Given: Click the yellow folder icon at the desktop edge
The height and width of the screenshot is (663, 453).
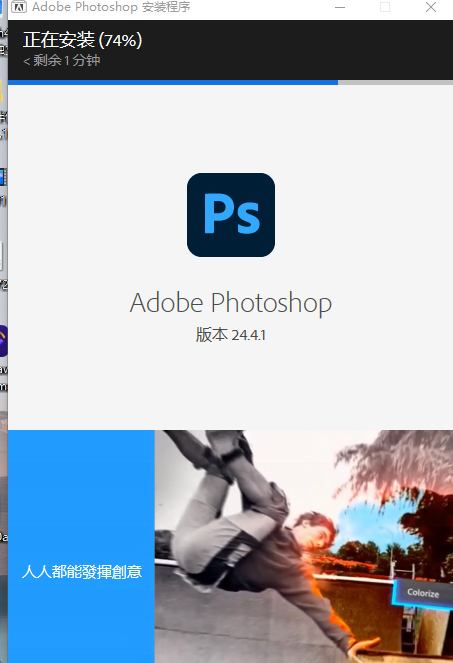Looking at the screenshot, I should point(2,91).
